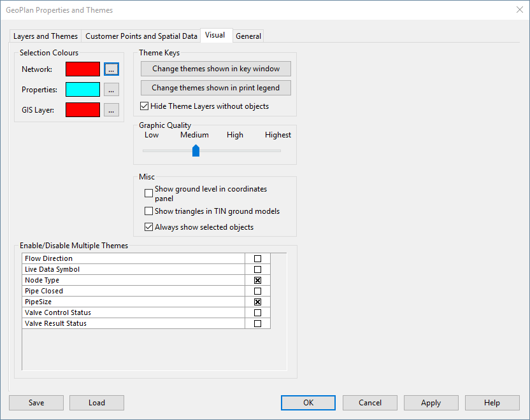Open Properties colour picker ellipsis button
The height and width of the screenshot is (420, 530).
[111, 90]
